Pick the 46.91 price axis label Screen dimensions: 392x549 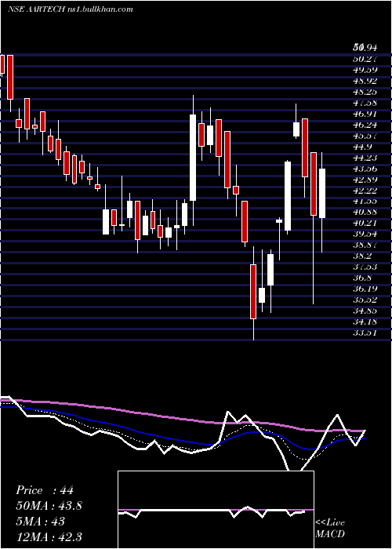tap(365, 115)
